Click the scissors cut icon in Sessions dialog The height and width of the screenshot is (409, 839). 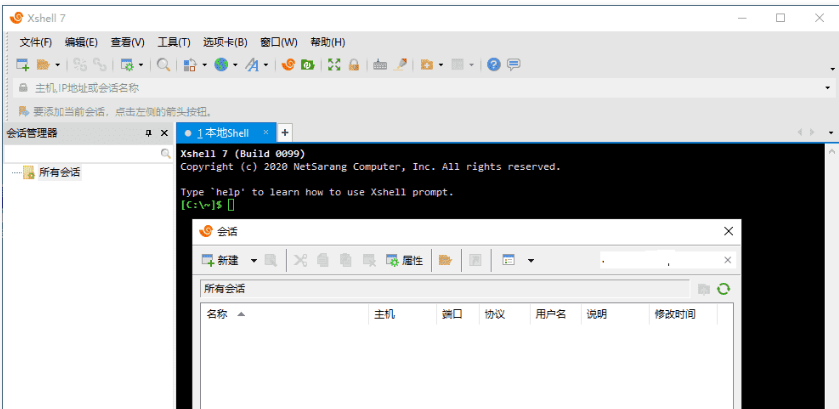pyautogui.click(x=301, y=261)
